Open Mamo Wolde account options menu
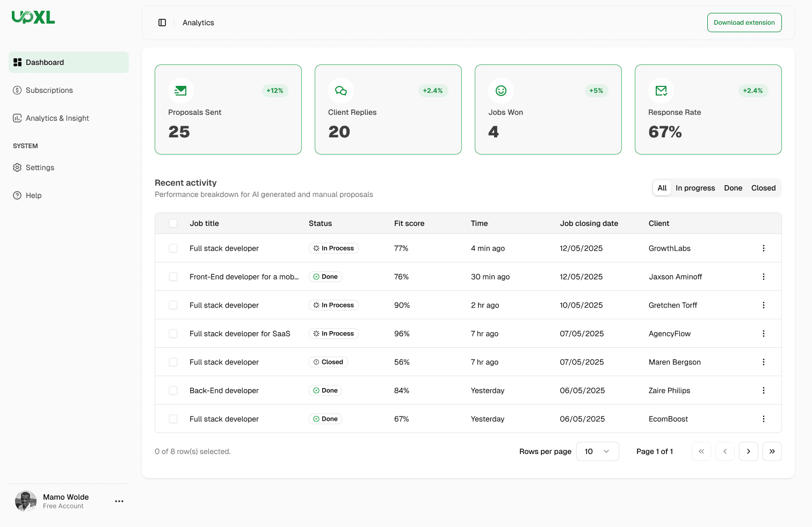Screen dimensions: 812x527 pyautogui.click(x=119, y=501)
